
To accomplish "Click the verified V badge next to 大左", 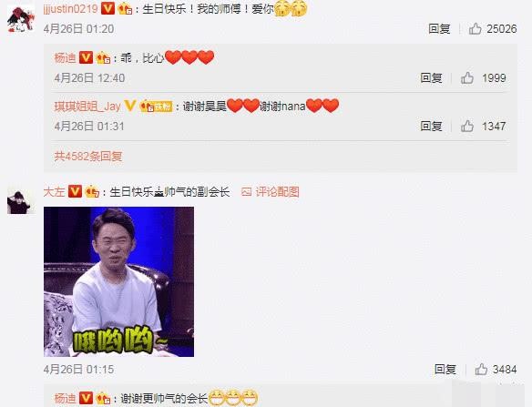I will 75,191.
